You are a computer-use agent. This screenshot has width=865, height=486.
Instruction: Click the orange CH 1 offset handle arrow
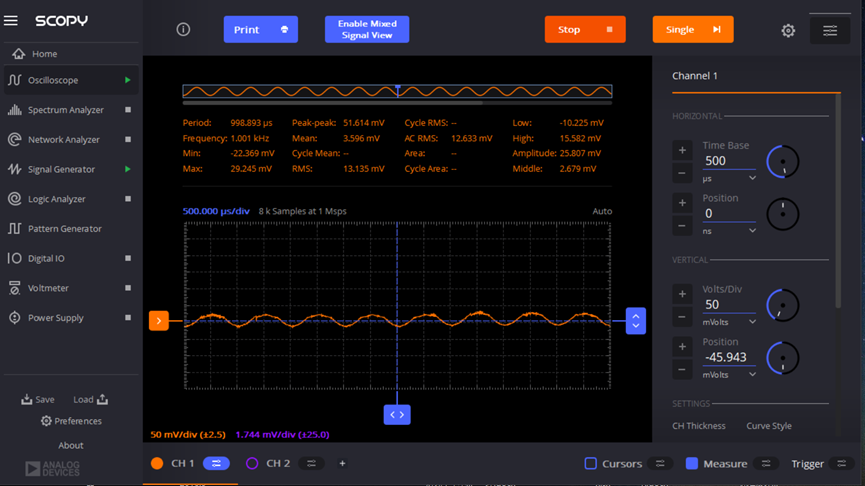pyautogui.click(x=159, y=321)
